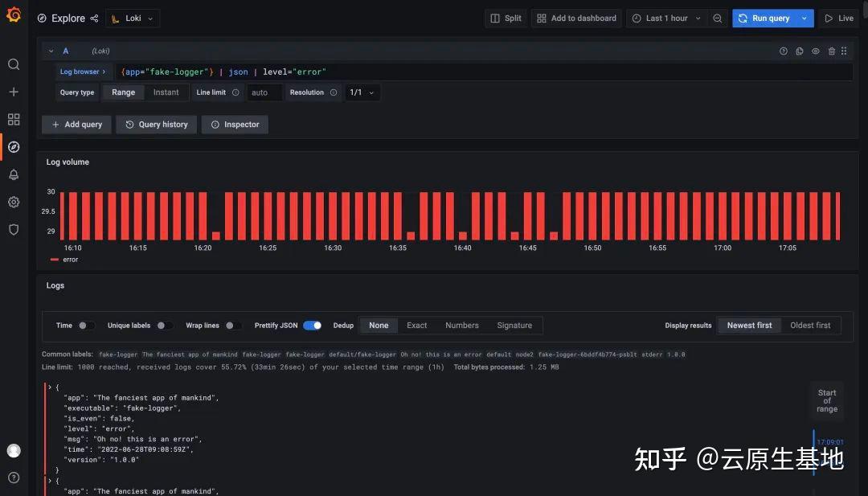Delete query A with the trash icon
The image size is (868, 496).
(x=831, y=51)
